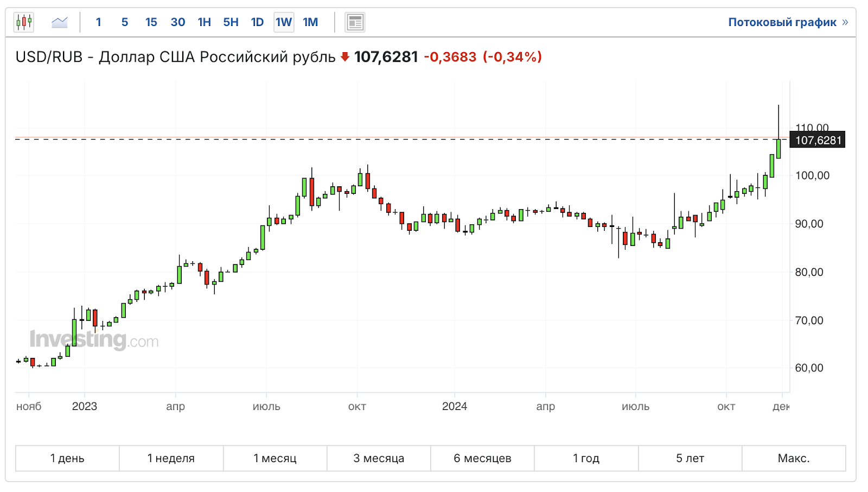Open the news overlay icon
This screenshot has width=868, height=492.
pyautogui.click(x=355, y=22)
